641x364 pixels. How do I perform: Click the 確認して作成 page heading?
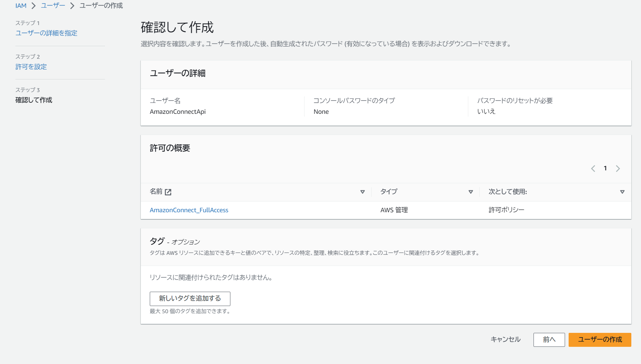pos(177,27)
